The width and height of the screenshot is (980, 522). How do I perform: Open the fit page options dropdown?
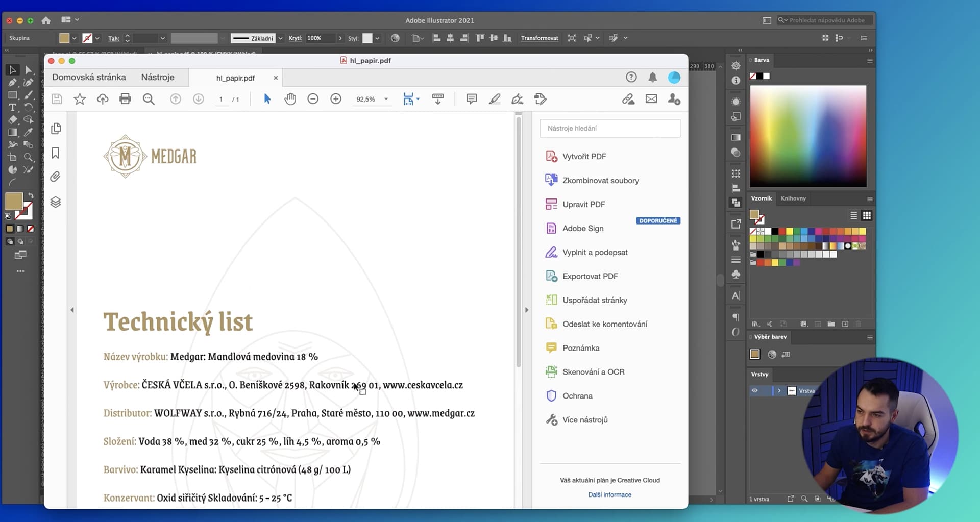418,98
